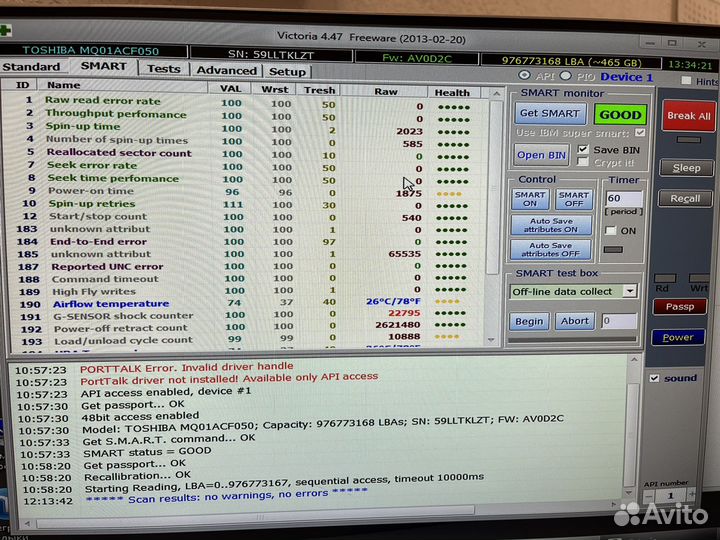
Task: Put the drive to Sleep
Action: 686,168
